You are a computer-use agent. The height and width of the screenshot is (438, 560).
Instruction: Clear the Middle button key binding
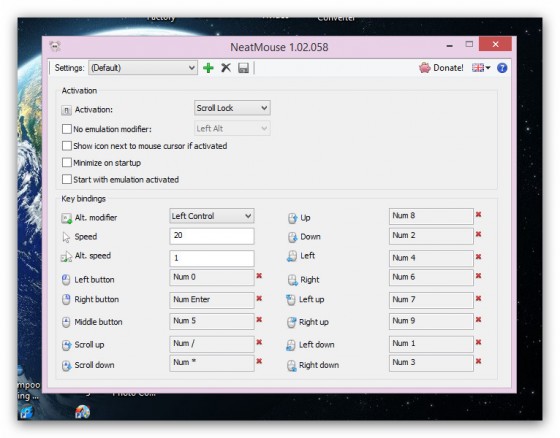pyautogui.click(x=259, y=319)
